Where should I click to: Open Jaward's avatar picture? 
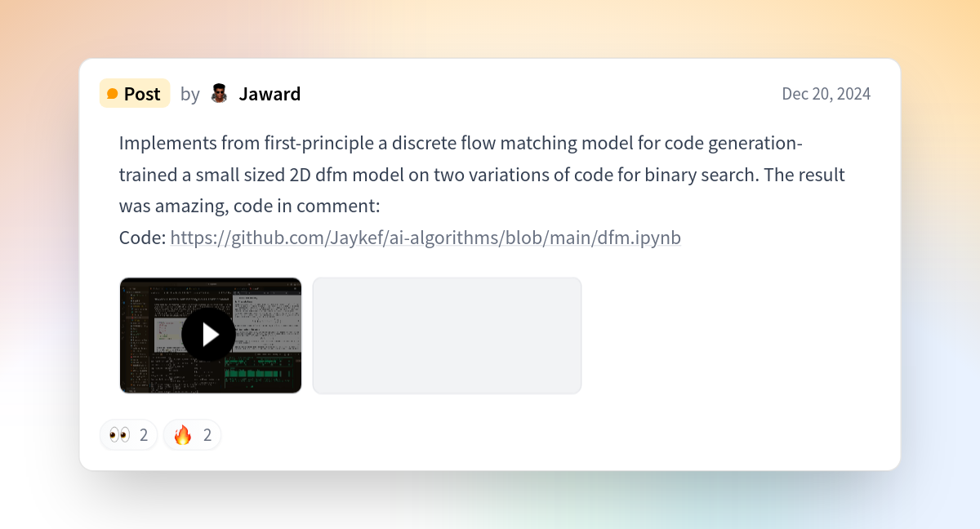219,94
